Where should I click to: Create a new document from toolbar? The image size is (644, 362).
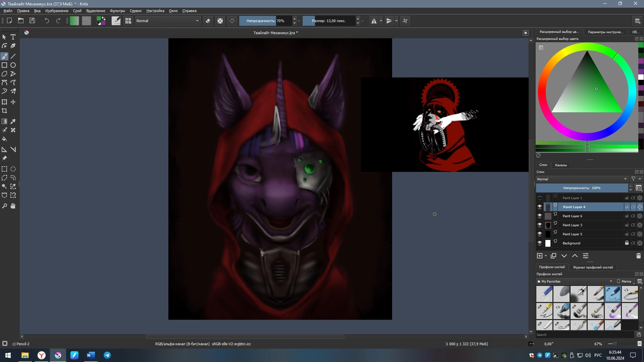9,21
